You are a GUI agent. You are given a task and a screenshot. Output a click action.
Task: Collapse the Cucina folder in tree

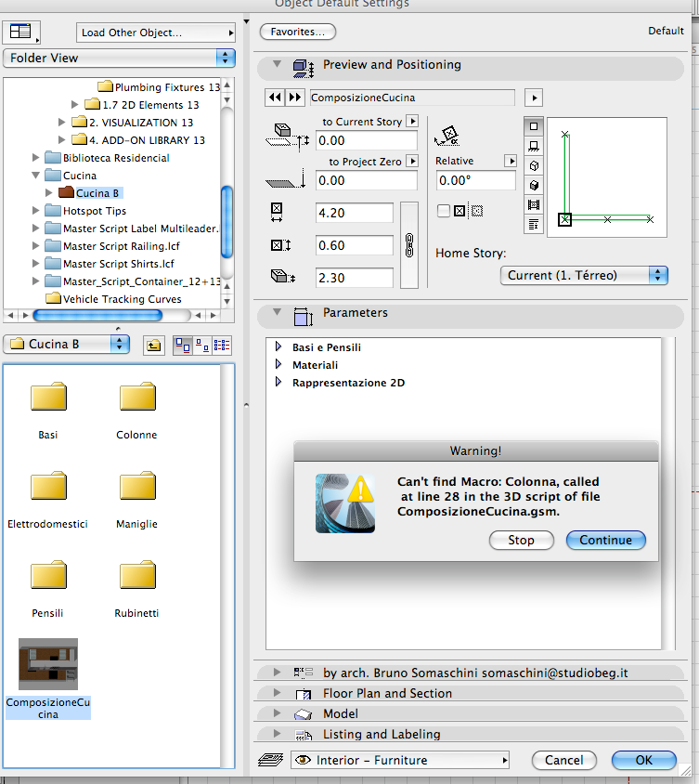pos(35,175)
